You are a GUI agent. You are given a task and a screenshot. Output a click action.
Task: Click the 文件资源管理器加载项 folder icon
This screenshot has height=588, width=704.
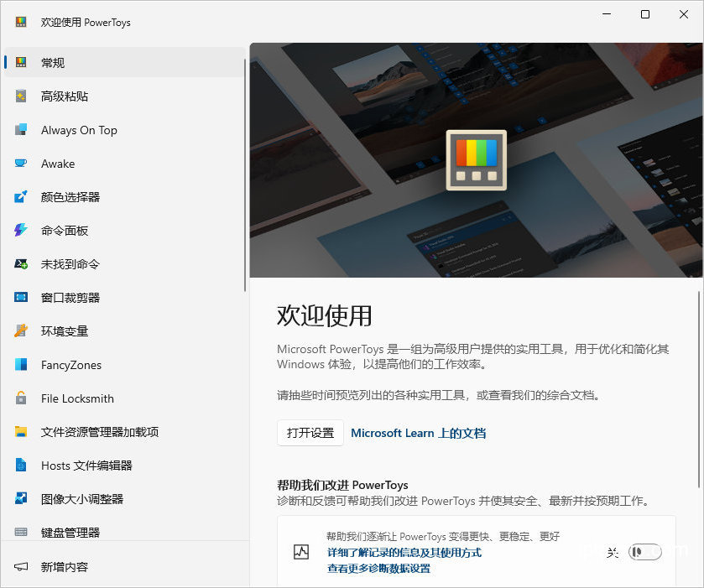coord(21,432)
